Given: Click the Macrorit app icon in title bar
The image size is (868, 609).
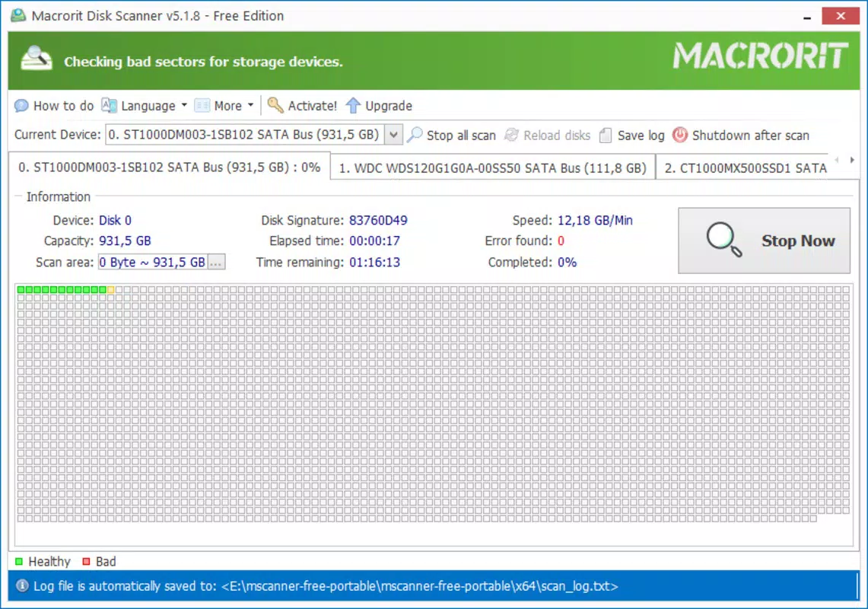Looking at the screenshot, I should (x=18, y=15).
